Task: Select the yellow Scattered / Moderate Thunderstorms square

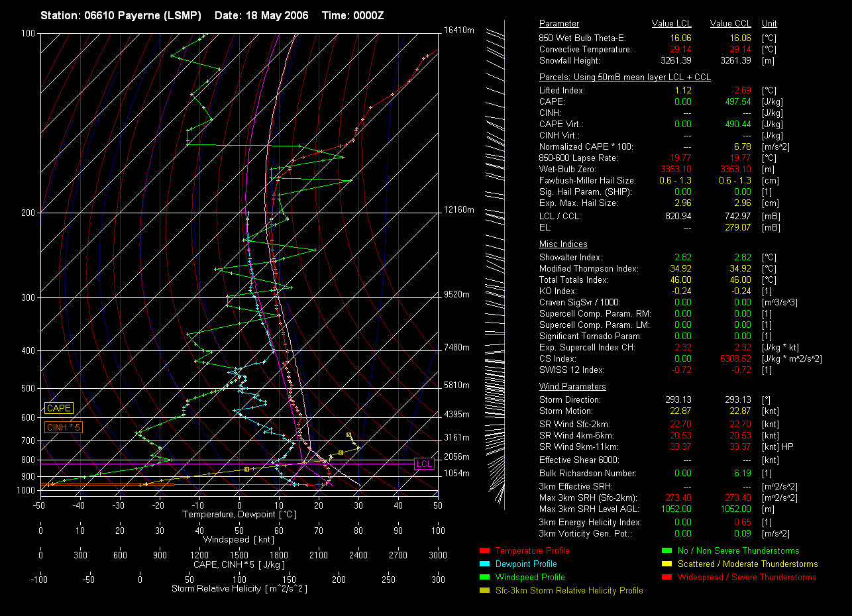Action: [666, 564]
